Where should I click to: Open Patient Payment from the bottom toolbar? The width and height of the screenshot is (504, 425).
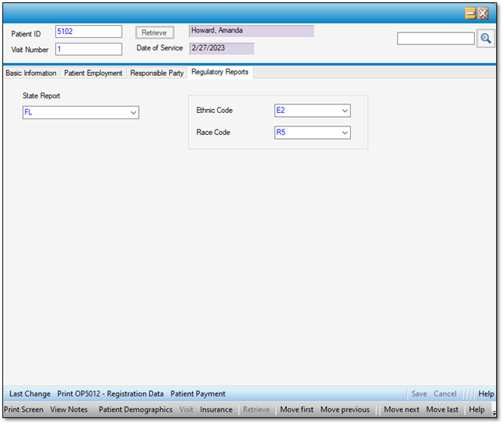(x=197, y=393)
